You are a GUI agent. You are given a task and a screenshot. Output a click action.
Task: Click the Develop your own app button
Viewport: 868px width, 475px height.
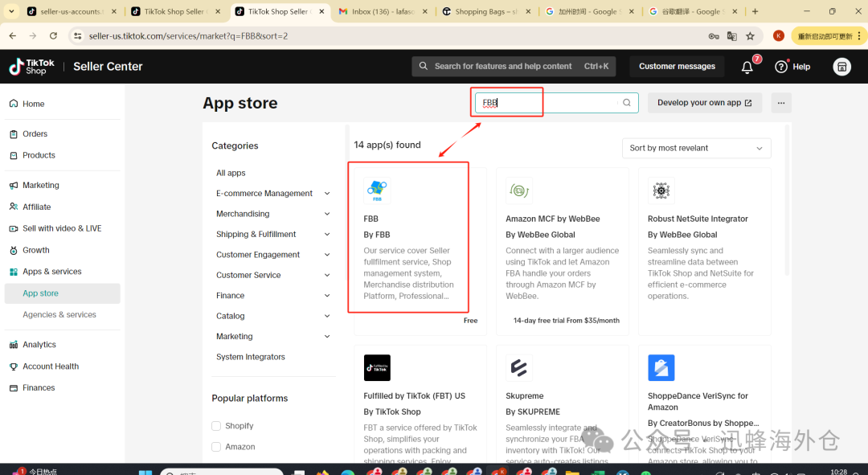click(704, 103)
